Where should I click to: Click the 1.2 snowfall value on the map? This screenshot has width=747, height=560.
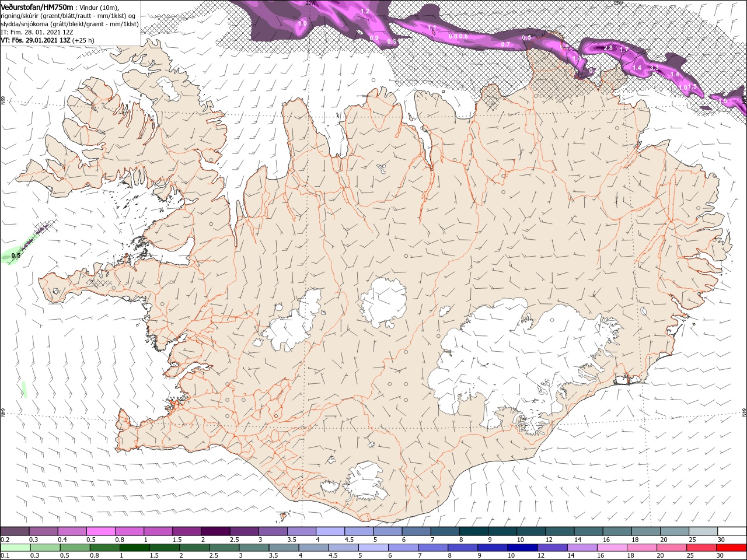click(365, 11)
